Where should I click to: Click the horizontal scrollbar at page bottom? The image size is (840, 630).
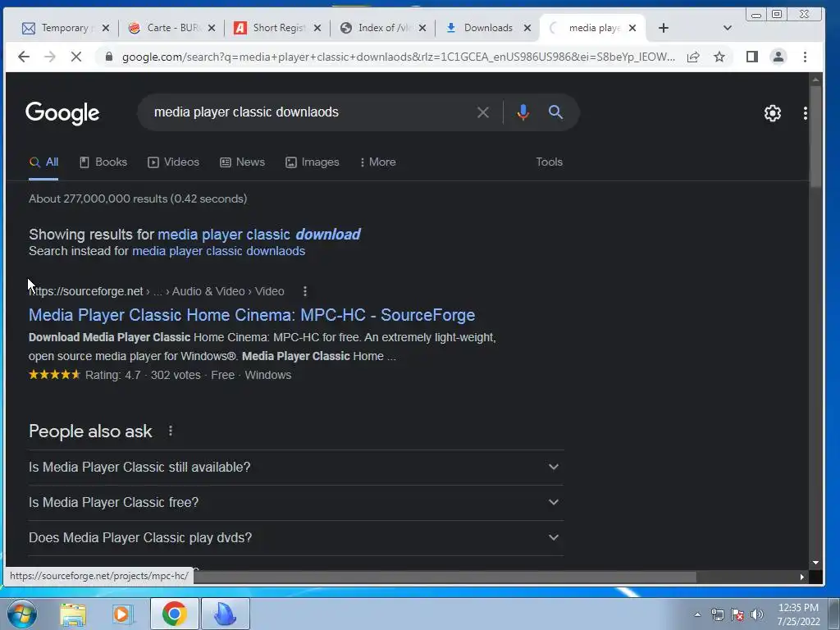[x=445, y=577]
